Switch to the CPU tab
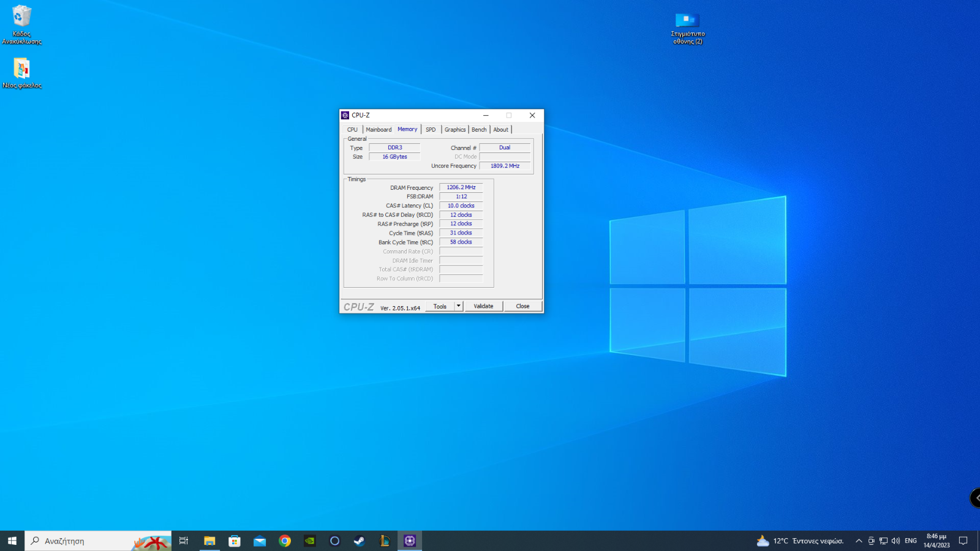This screenshot has height=551, width=980. 352,129
